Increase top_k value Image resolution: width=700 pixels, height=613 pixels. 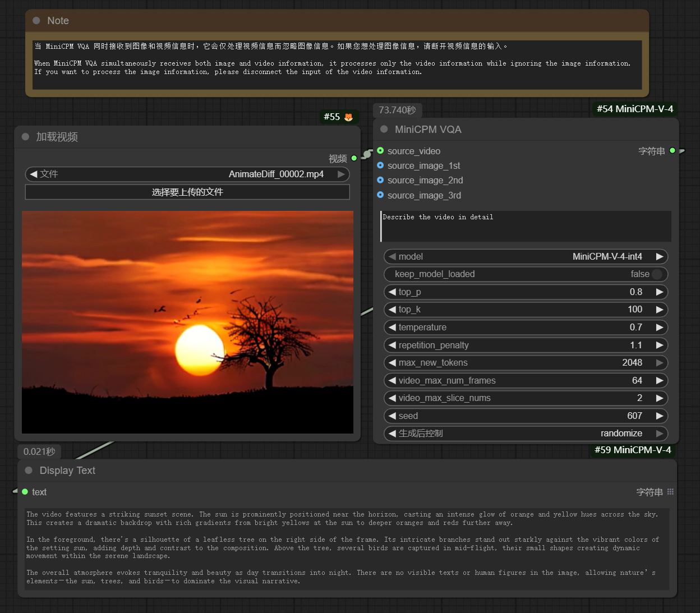660,310
